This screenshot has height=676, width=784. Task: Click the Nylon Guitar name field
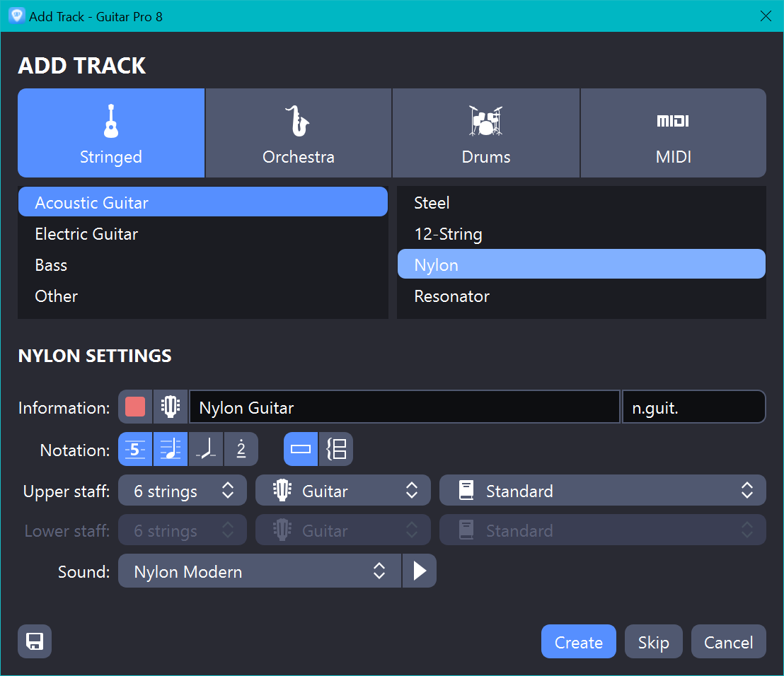(x=404, y=407)
